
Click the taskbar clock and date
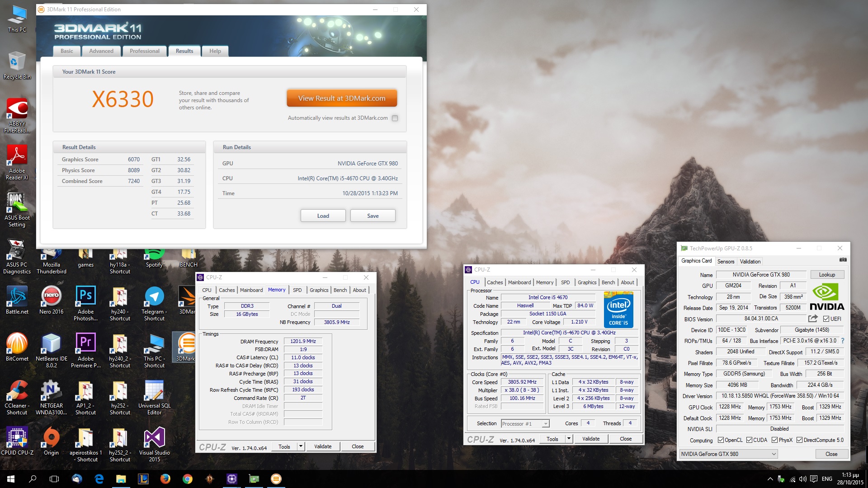point(850,479)
